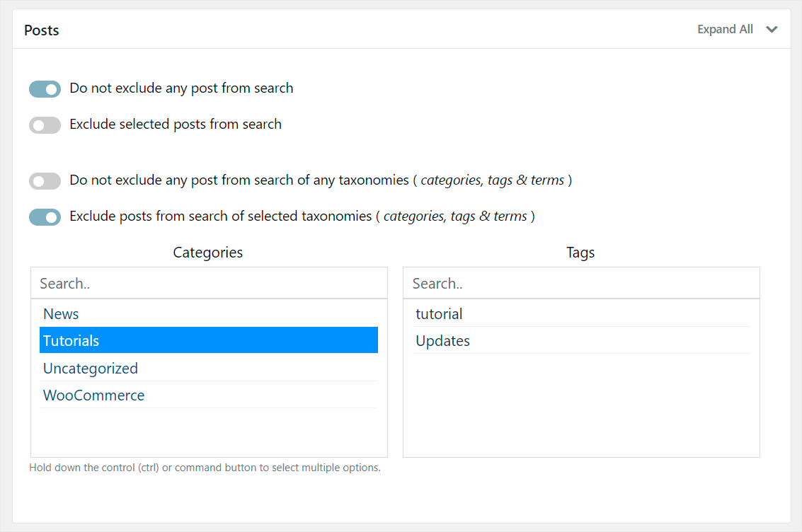Turn on 'Do not exclude any post' taxonomy toggle
The height and width of the screenshot is (532, 802).
coord(45,181)
